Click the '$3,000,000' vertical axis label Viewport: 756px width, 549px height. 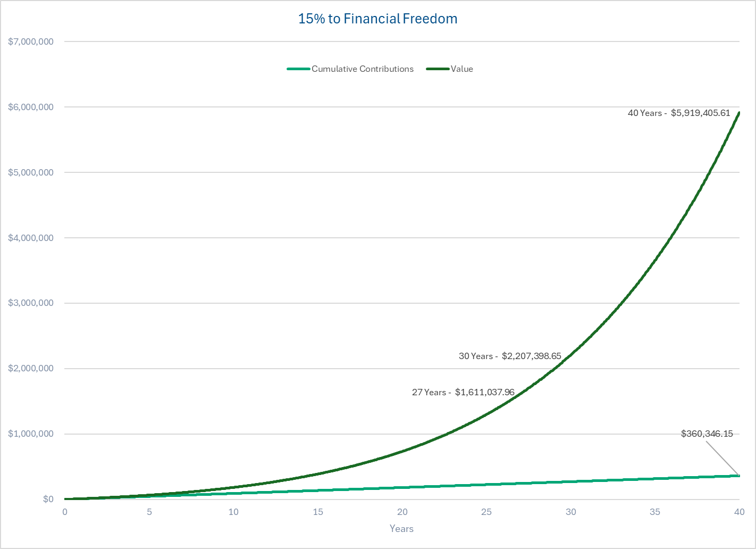tap(31, 303)
